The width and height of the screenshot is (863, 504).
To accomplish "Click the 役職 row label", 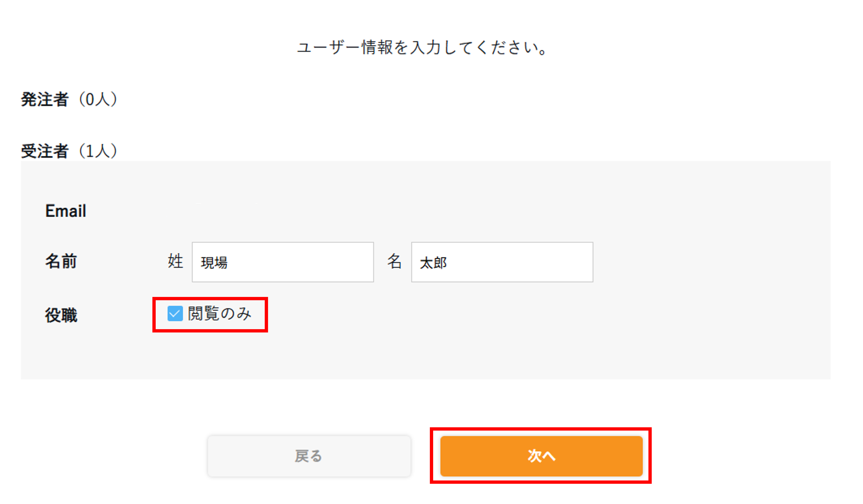I will point(61,315).
